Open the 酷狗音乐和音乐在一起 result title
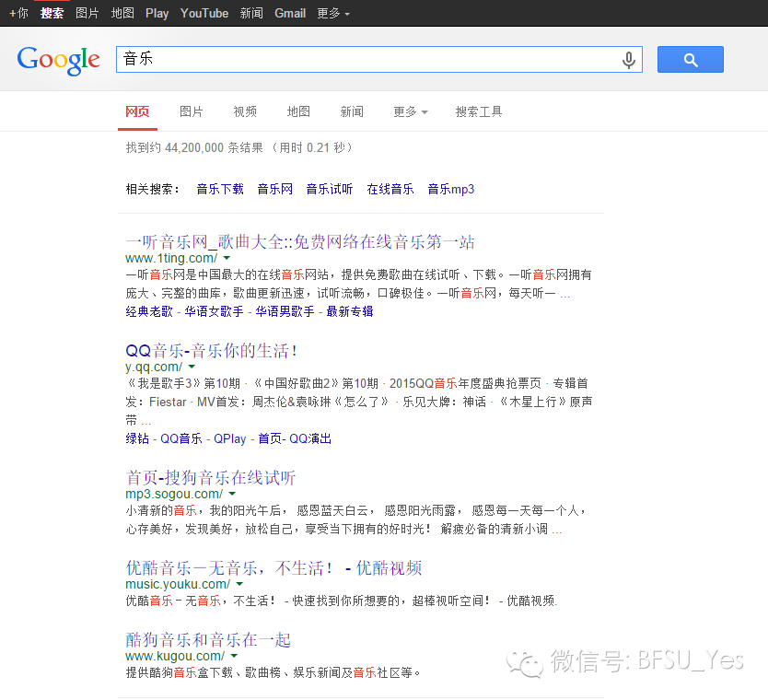 [x=208, y=640]
